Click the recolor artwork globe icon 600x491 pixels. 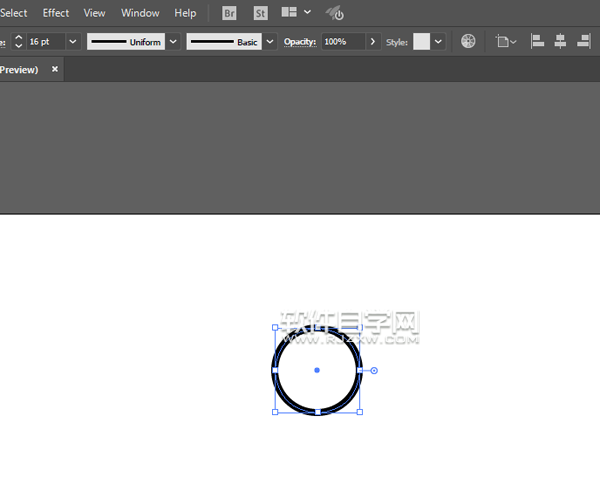(x=468, y=42)
